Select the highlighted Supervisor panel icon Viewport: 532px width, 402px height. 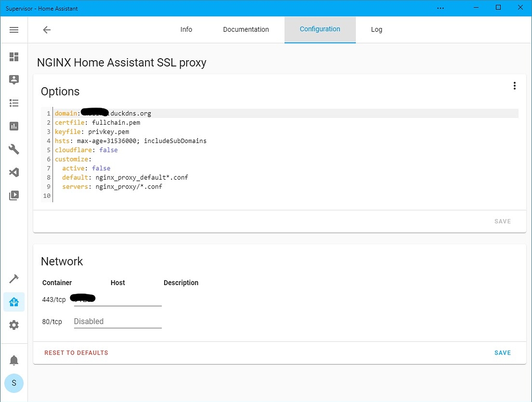[x=14, y=301]
